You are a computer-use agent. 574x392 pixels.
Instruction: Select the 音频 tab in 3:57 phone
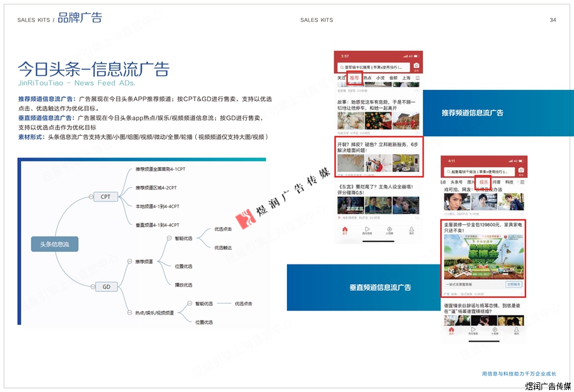tap(393, 78)
